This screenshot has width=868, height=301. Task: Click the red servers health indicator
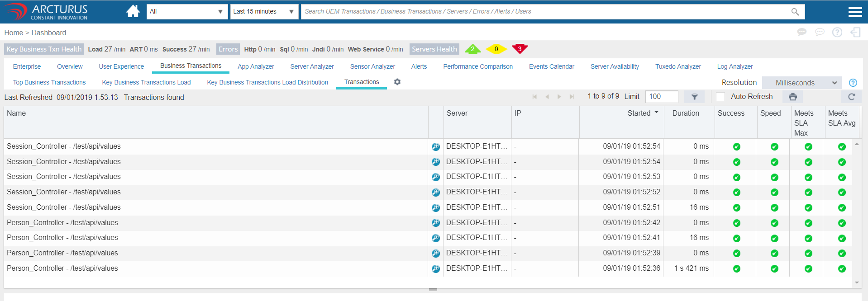[x=520, y=49]
